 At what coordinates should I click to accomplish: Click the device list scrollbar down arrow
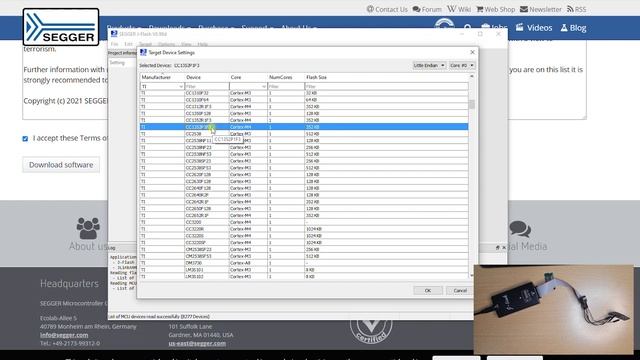pos(472,276)
